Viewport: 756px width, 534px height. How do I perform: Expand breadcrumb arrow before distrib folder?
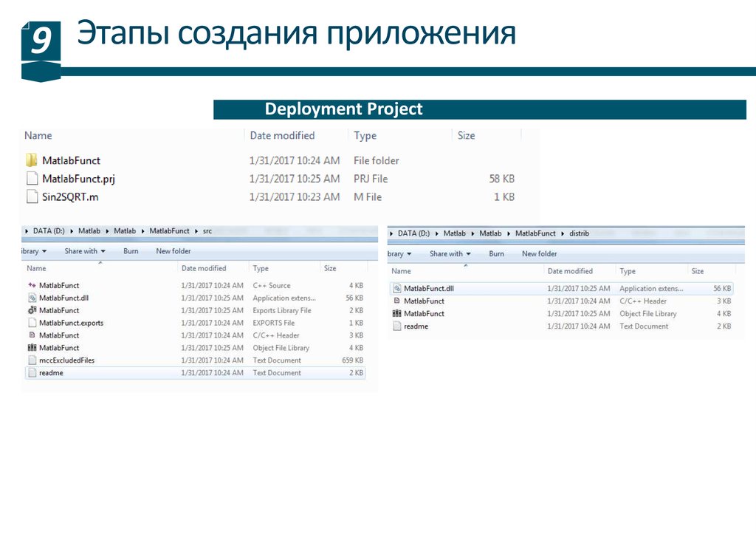tap(563, 233)
